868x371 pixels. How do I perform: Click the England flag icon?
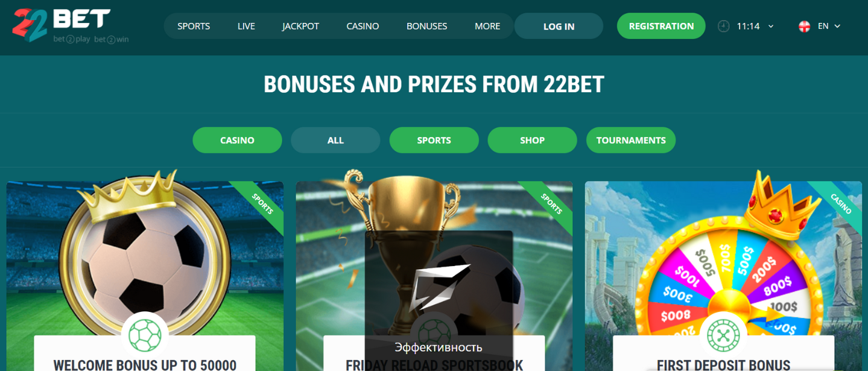(804, 26)
